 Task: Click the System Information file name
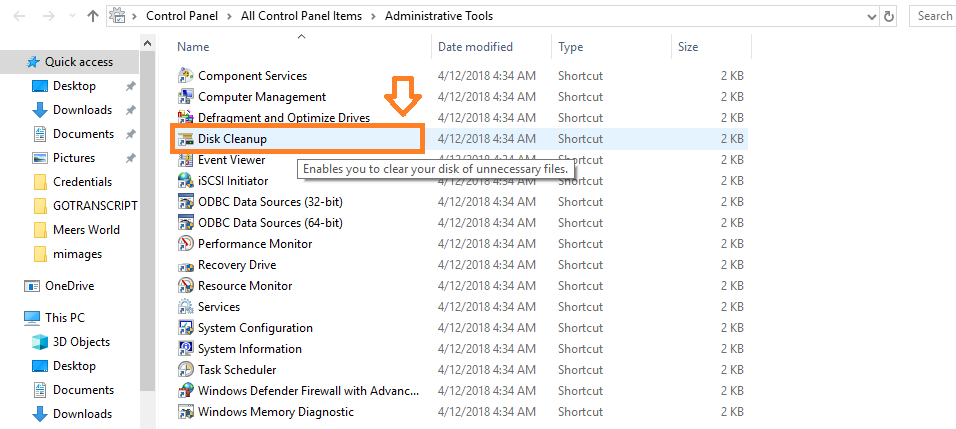250,349
